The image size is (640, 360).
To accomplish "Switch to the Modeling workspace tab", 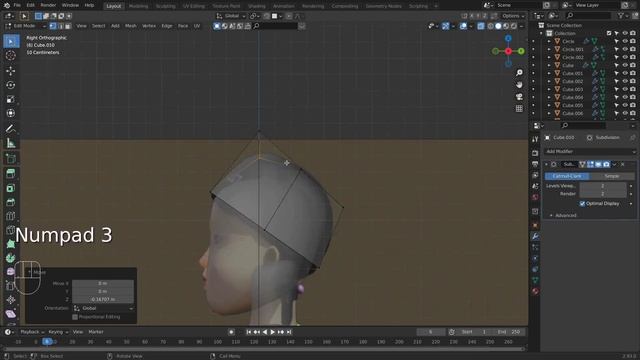I will (x=138, y=6).
